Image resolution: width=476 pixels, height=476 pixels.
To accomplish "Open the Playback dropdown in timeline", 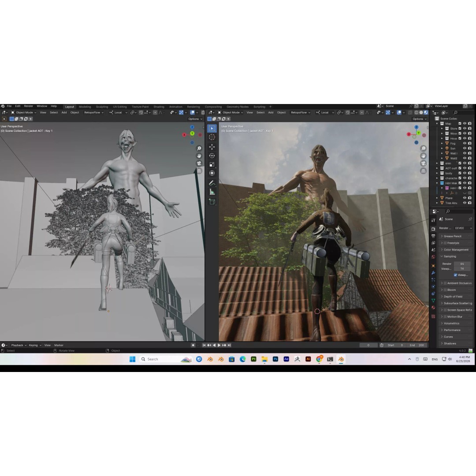I will 19,345.
